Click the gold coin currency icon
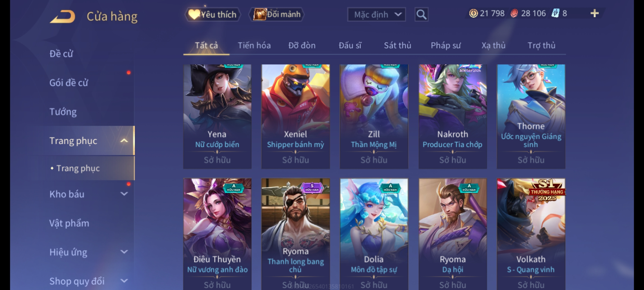Image resolution: width=644 pixels, height=290 pixels. pos(473,13)
